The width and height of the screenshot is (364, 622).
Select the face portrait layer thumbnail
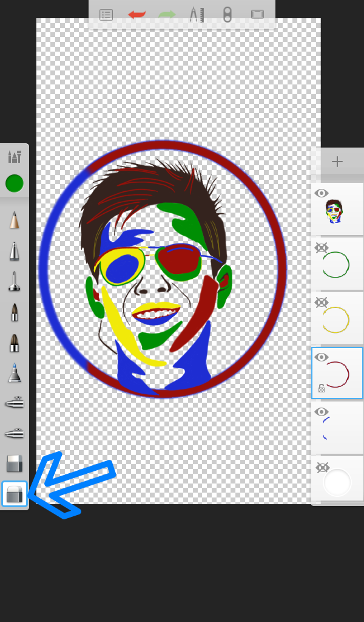click(x=334, y=211)
